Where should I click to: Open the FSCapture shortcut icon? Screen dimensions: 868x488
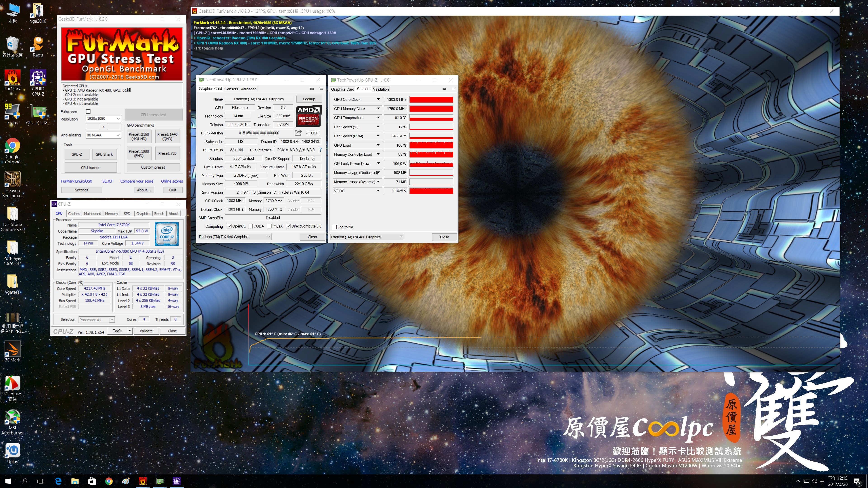pyautogui.click(x=12, y=388)
